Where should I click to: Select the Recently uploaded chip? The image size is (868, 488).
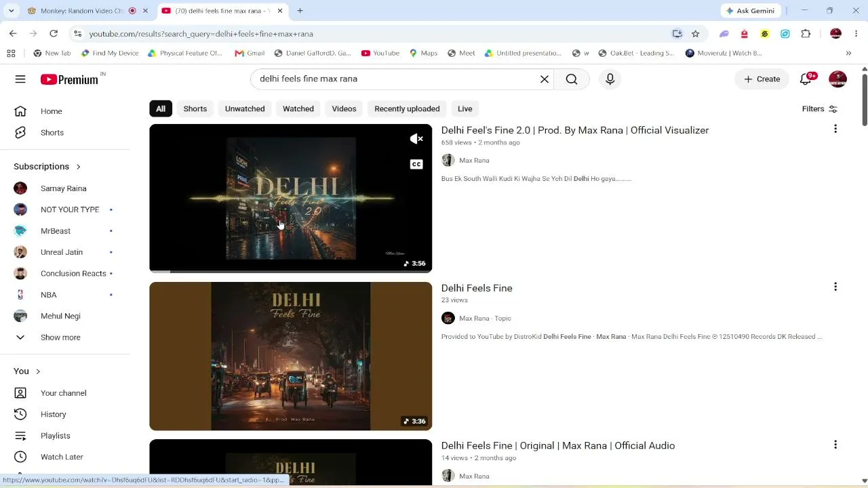coord(407,108)
